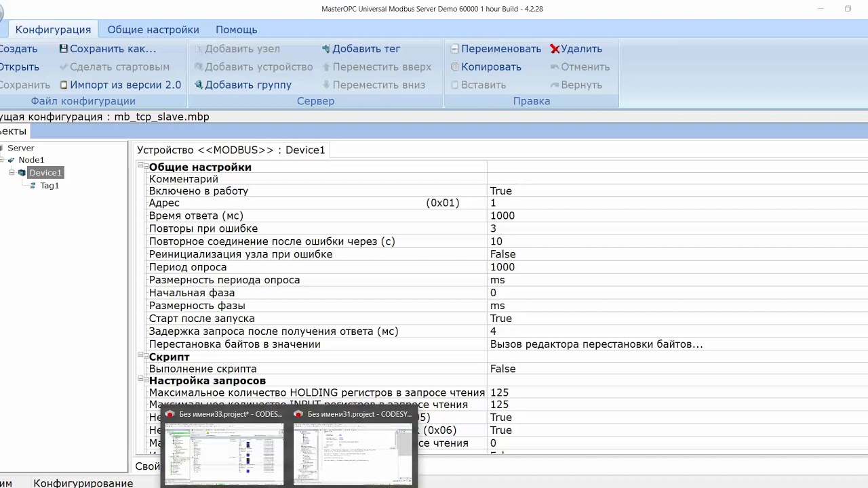Click Удалить button

tap(576, 49)
